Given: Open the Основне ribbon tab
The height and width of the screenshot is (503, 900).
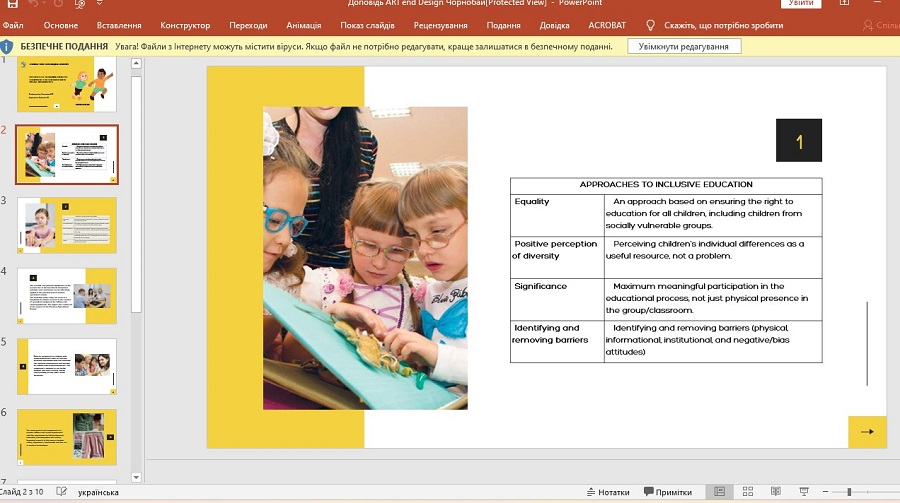Looking at the screenshot, I should [x=61, y=25].
